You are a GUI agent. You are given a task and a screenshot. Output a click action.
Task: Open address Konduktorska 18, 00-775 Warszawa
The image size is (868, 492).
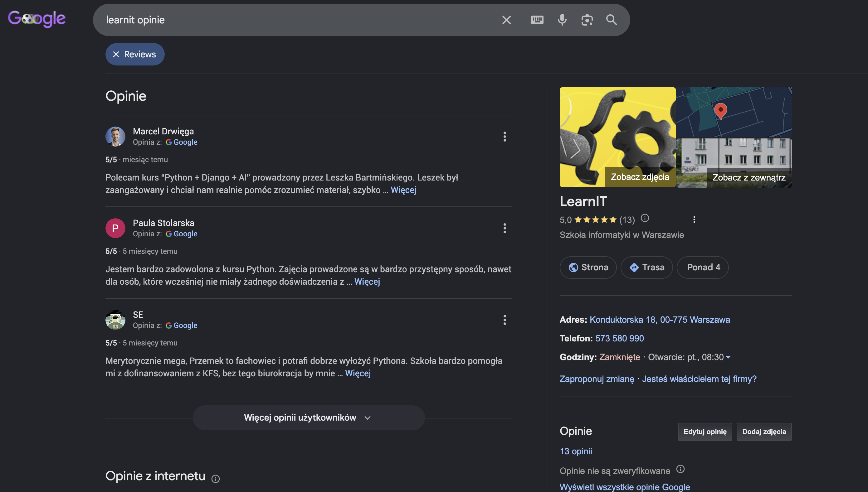tap(660, 320)
